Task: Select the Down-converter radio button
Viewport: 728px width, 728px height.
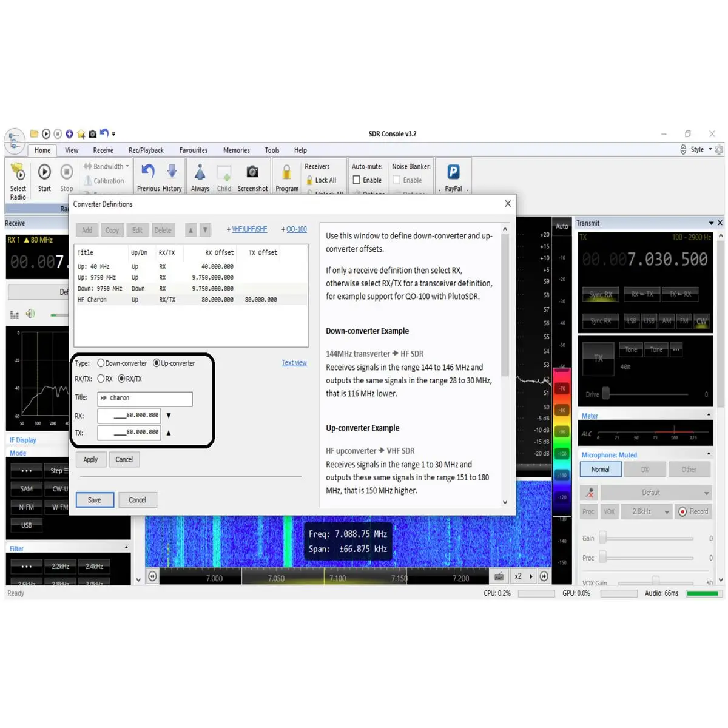Action: click(x=101, y=363)
